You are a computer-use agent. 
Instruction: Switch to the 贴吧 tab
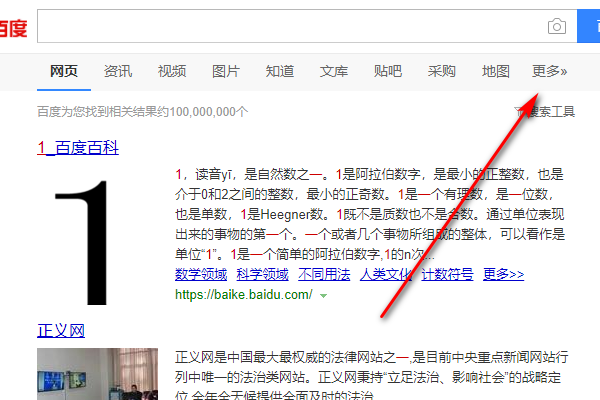click(388, 71)
